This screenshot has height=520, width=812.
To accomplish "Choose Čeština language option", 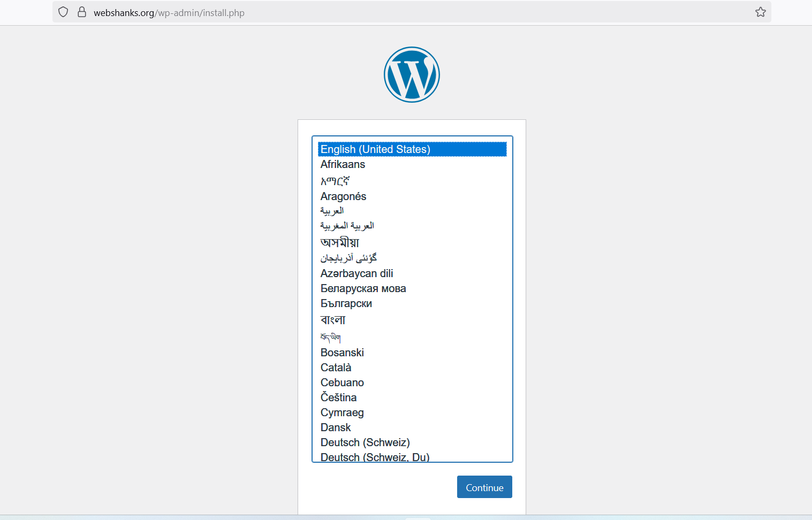I will tap(412, 397).
